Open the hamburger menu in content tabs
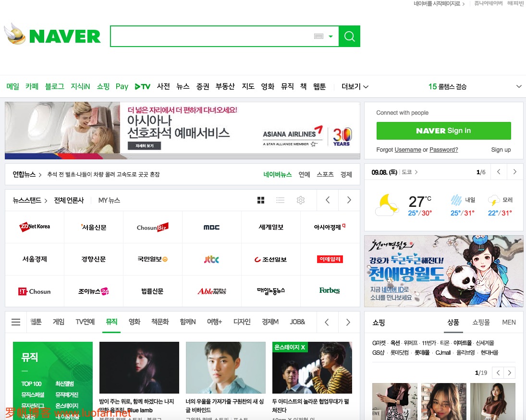The image size is (526, 420). click(16, 322)
